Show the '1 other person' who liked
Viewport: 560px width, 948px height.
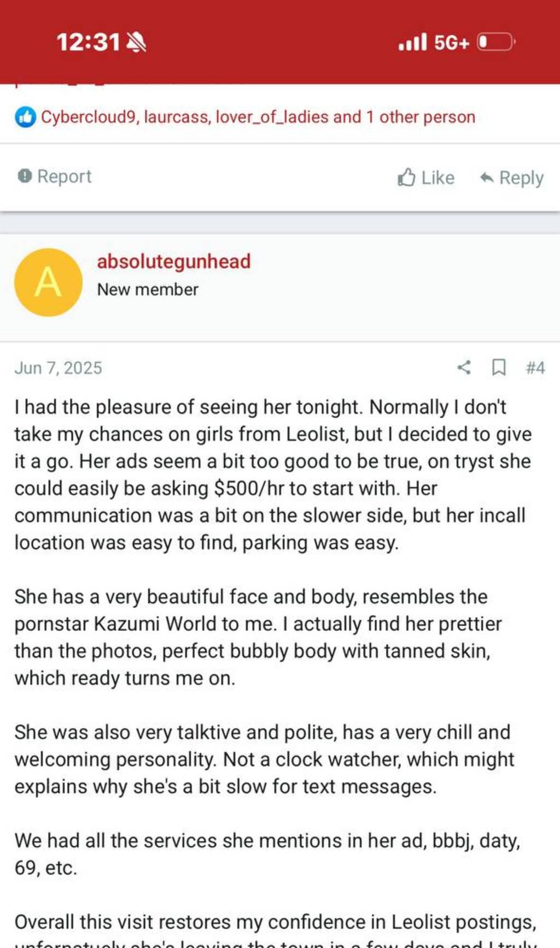point(420,117)
